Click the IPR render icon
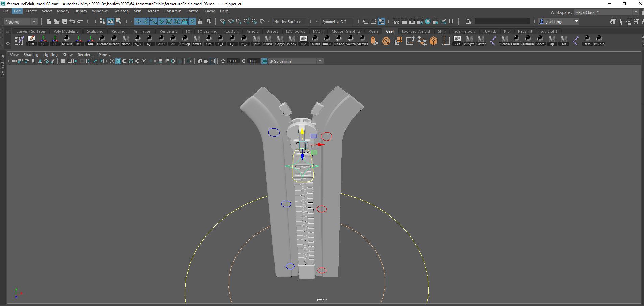Image resolution: width=644 pixels, height=306 pixels. pos(412,21)
